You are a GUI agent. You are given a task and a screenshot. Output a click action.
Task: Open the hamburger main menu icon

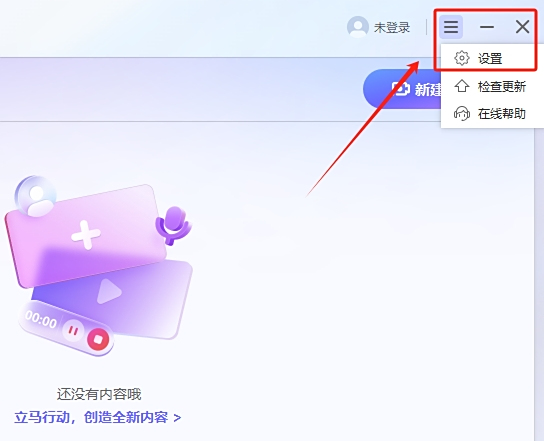point(451,27)
